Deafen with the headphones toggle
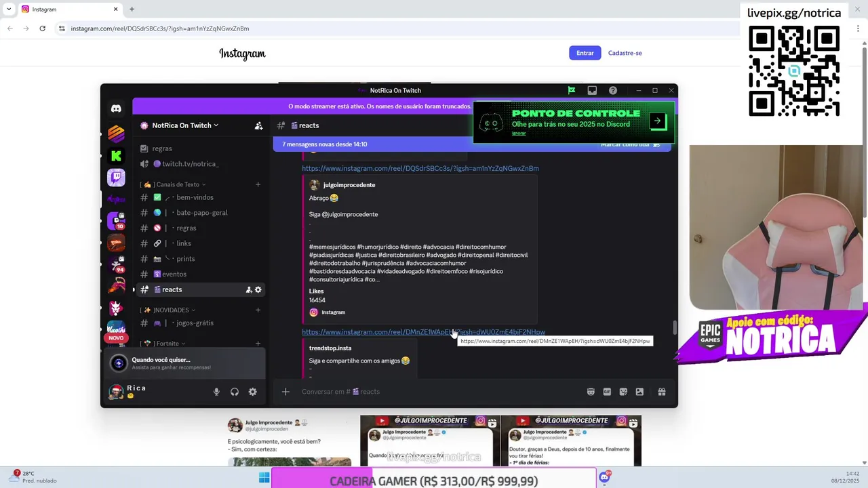This screenshot has height=488, width=868. (x=235, y=392)
